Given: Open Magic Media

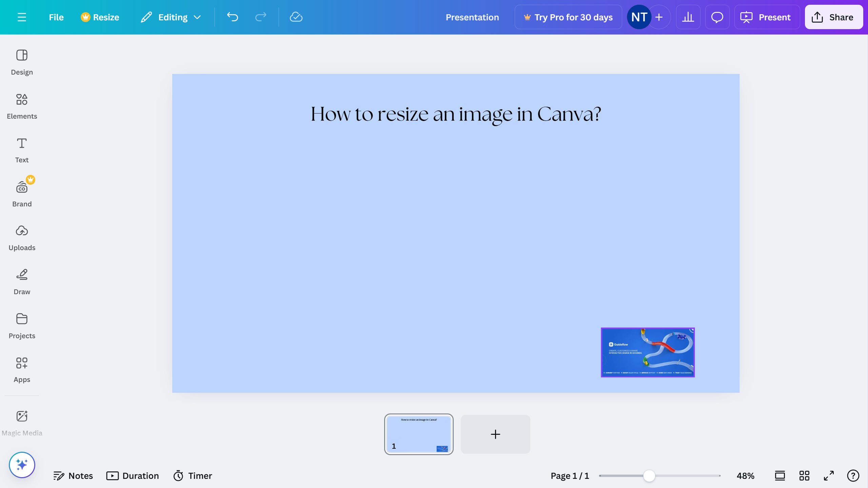Looking at the screenshot, I should [x=22, y=422].
